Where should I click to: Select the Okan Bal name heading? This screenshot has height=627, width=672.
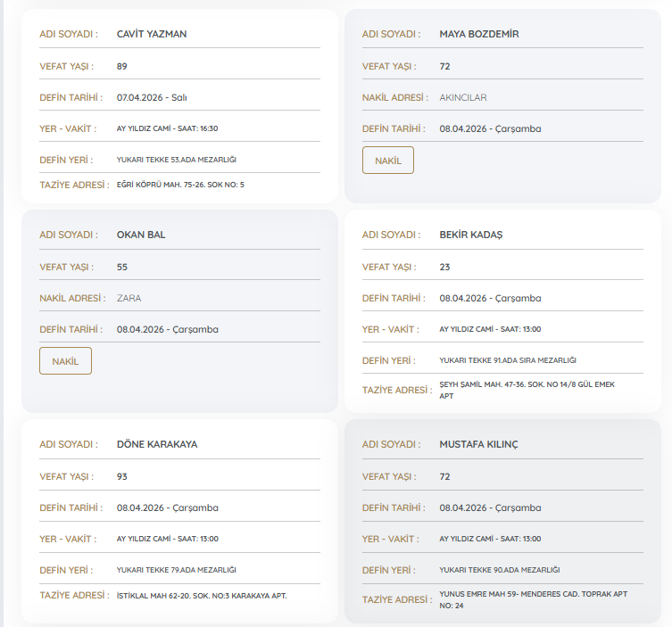pos(141,235)
